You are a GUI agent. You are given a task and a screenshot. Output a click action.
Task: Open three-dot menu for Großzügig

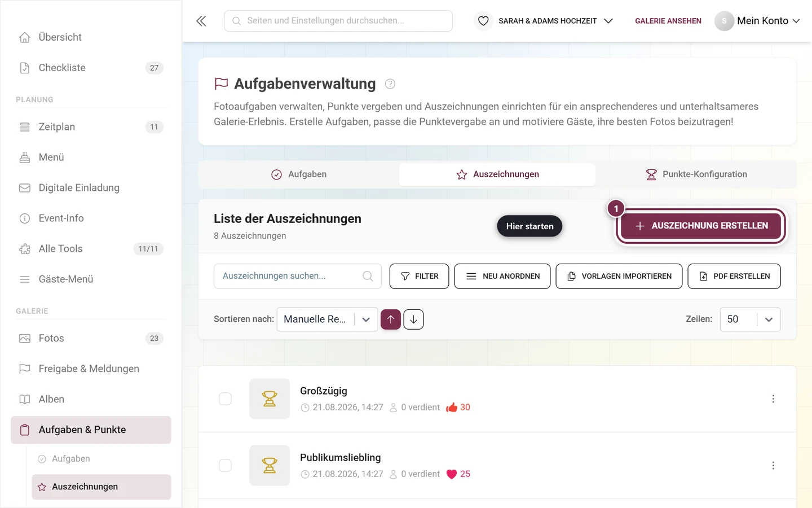pyautogui.click(x=773, y=399)
